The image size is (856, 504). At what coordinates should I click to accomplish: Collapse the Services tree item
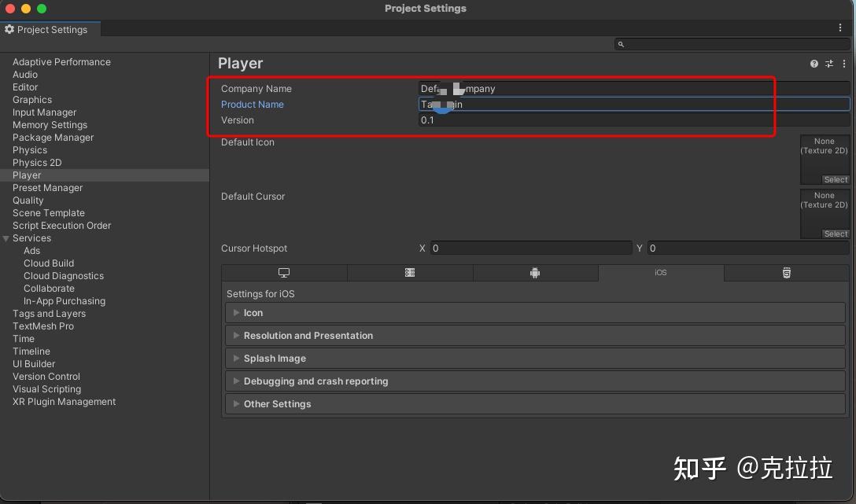pos(7,238)
